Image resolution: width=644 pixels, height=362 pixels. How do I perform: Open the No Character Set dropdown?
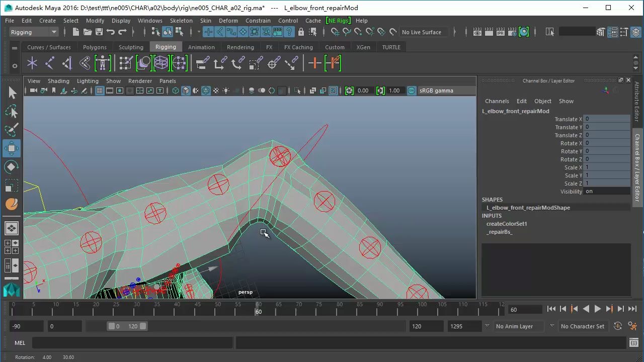[x=583, y=326]
